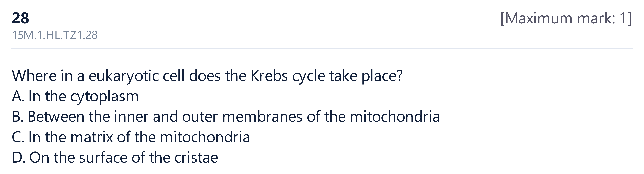This screenshot has height=174, width=644.
Task: Click the question number 28 heading
Action: click(20, 18)
